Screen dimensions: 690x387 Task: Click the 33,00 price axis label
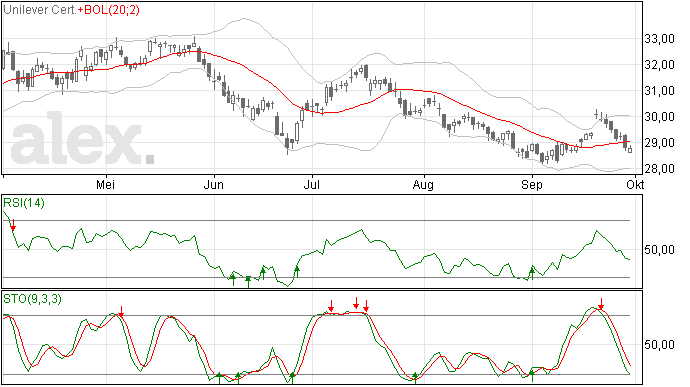[659, 39]
